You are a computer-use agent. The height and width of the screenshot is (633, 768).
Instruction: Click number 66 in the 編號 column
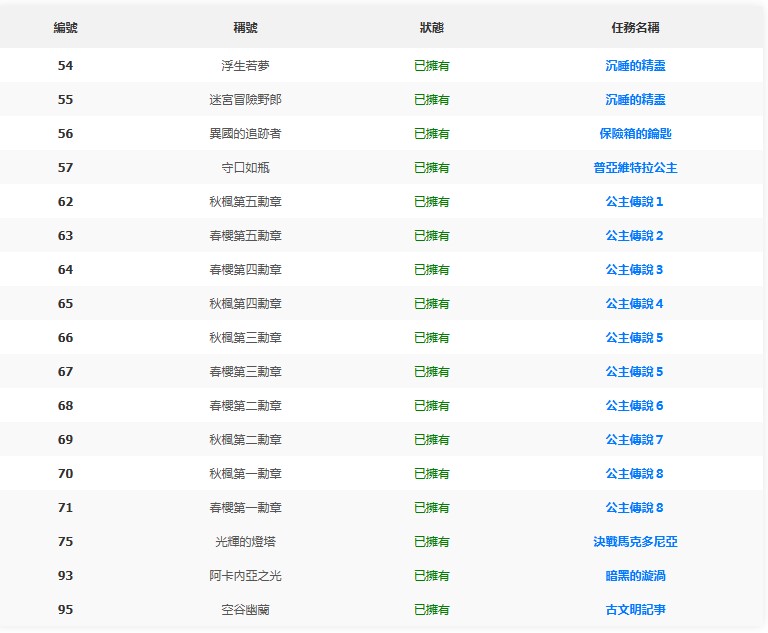66,338
